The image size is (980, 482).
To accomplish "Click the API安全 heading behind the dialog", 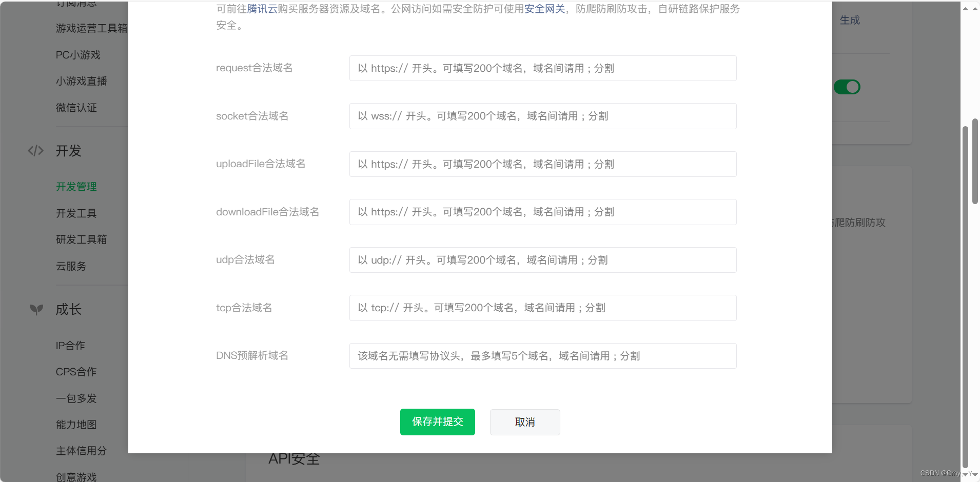I will coord(294,459).
